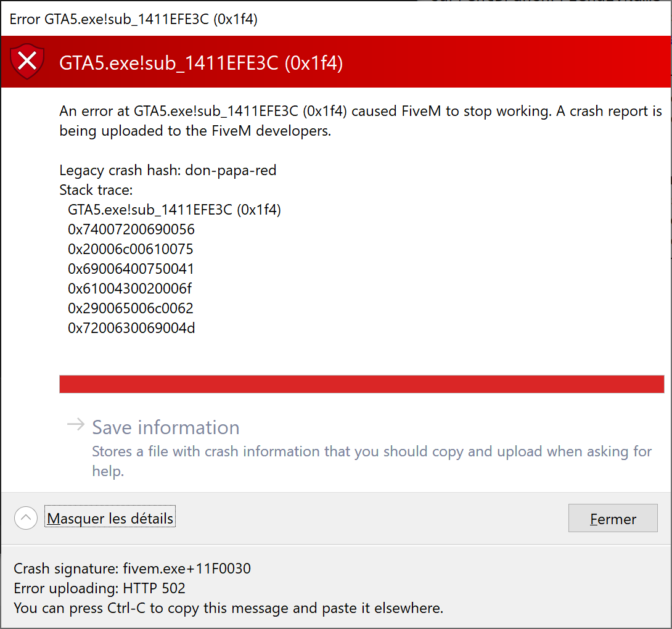Screen dimensions: 672x629
Task: Click the red error shield icon
Action: 27,61
